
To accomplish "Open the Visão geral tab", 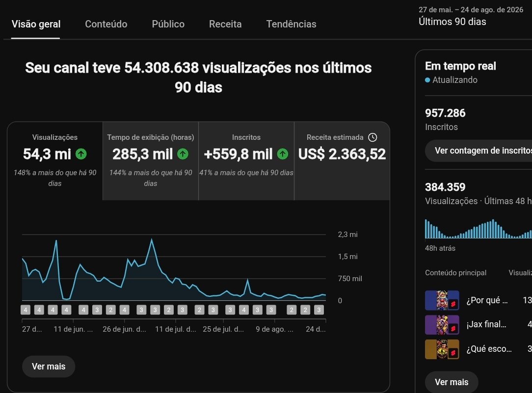I will [x=36, y=24].
